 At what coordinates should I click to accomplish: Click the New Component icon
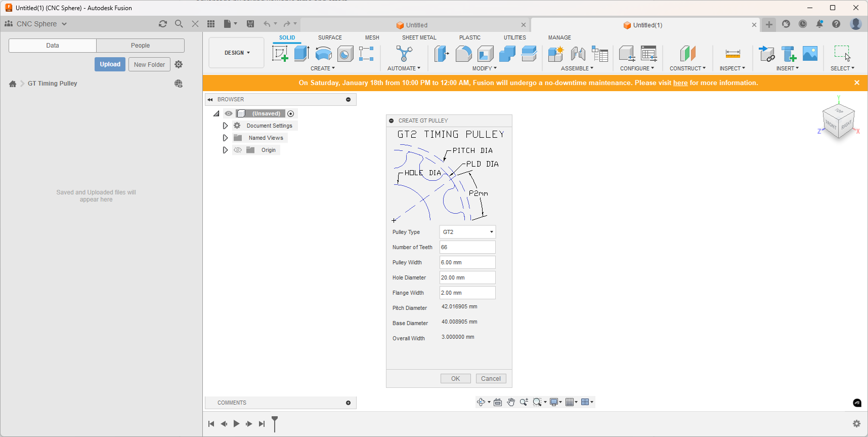point(555,53)
